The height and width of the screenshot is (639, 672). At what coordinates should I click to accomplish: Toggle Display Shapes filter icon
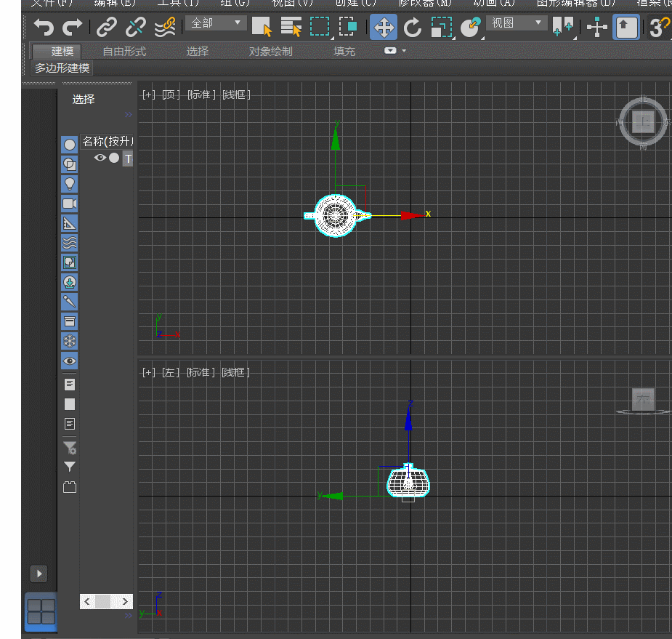pos(70,164)
